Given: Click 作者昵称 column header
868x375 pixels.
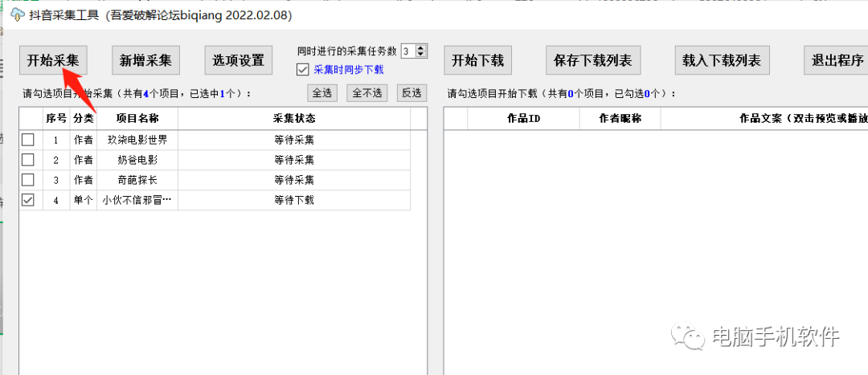Looking at the screenshot, I should click(x=620, y=118).
